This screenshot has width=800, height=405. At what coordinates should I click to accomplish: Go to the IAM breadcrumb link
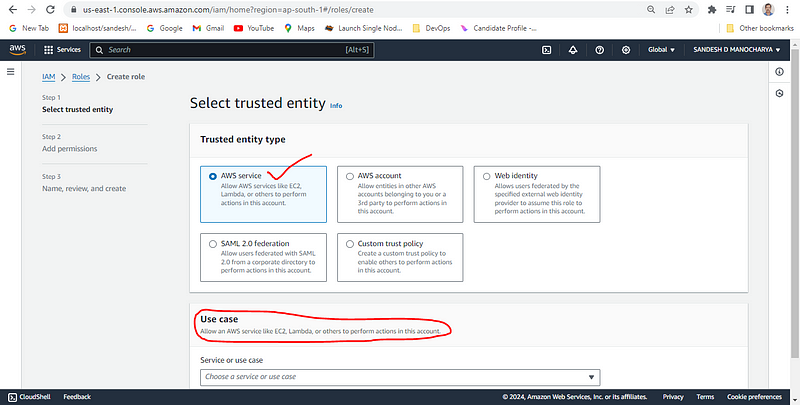[48, 77]
